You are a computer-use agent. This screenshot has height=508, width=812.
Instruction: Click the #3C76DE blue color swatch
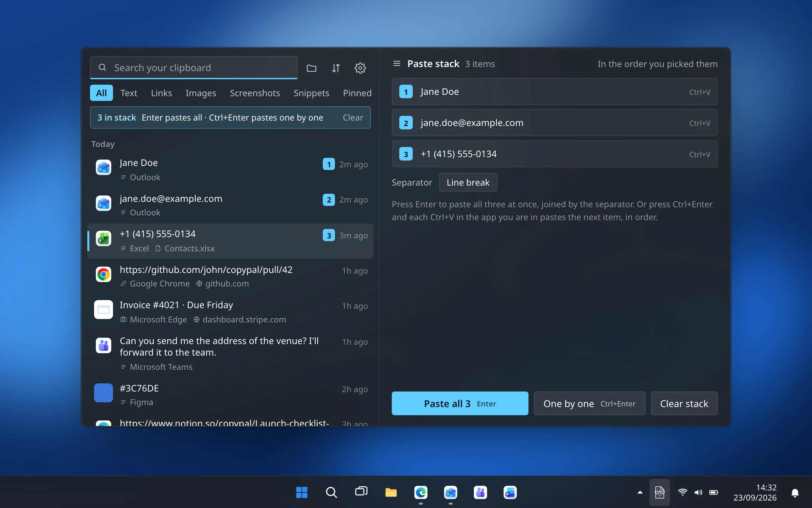[104, 393]
